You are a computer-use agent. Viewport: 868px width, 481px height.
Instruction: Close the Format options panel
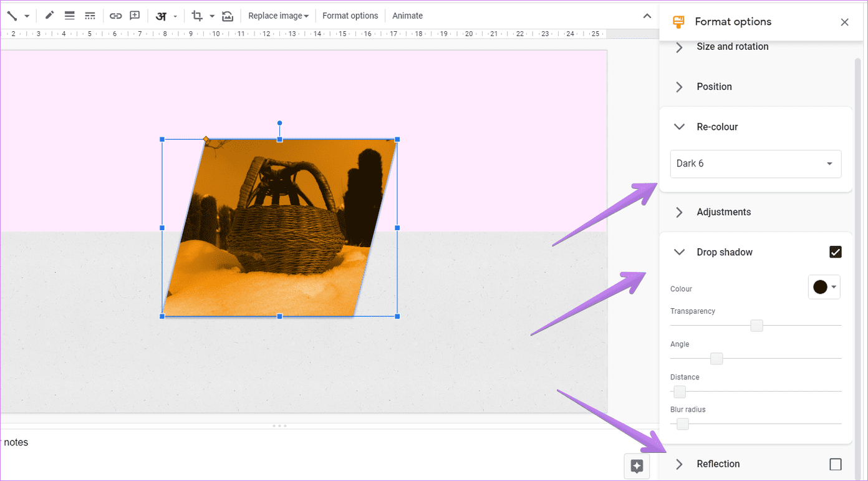845,22
